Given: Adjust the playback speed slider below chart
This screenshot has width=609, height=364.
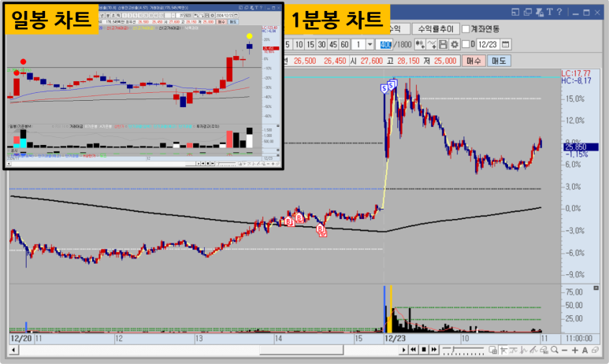Looking at the screenshot, I should pos(462,350).
